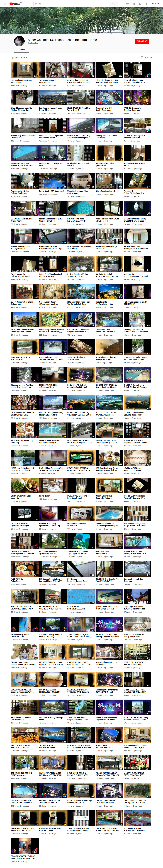The width and height of the screenshot is (163, 868).
Task: Click the Super-Gail channel avatar
Action: tap(19, 41)
